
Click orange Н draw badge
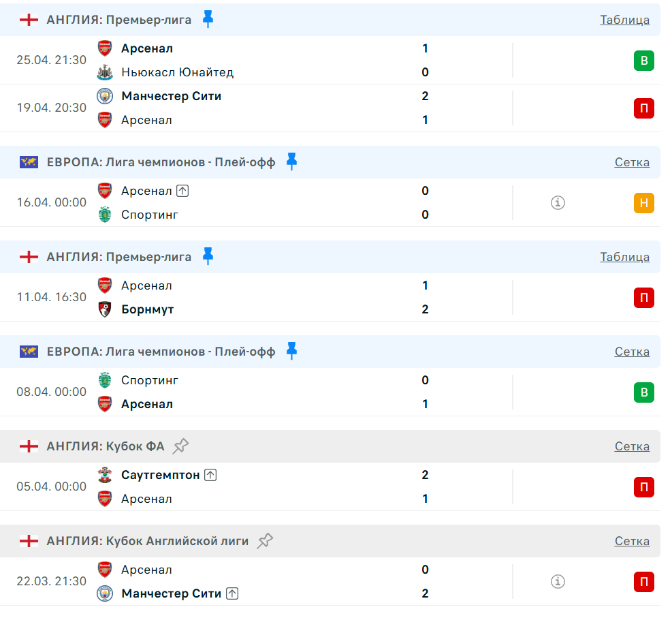tap(643, 202)
